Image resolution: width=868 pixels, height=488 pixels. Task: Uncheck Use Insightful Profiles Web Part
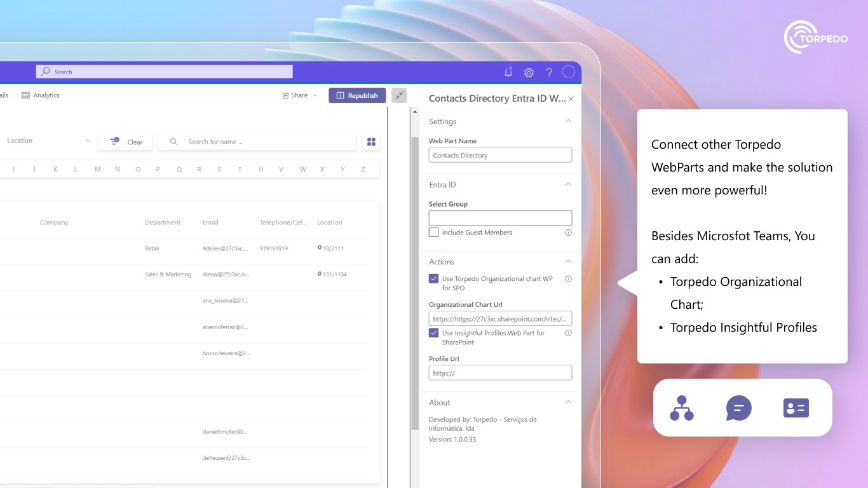tap(433, 333)
